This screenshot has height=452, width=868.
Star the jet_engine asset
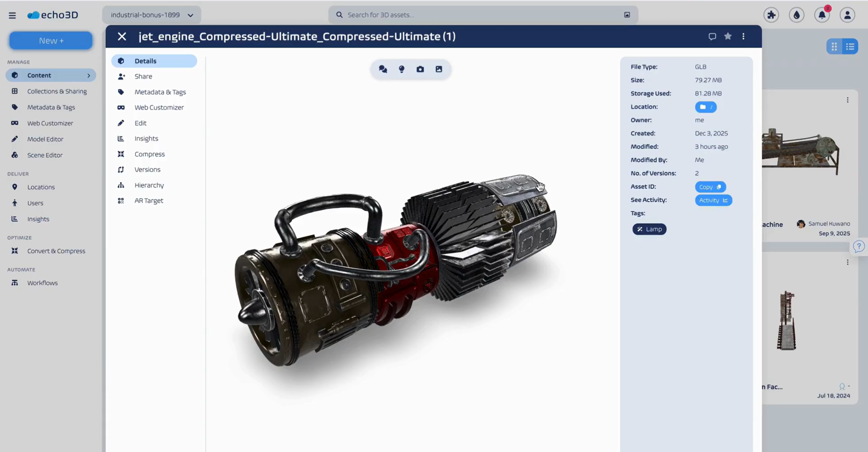click(728, 36)
